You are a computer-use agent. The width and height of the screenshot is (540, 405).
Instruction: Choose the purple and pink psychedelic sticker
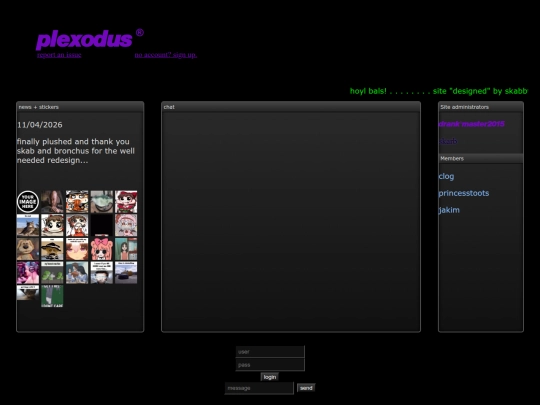pyautogui.click(x=28, y=272)
